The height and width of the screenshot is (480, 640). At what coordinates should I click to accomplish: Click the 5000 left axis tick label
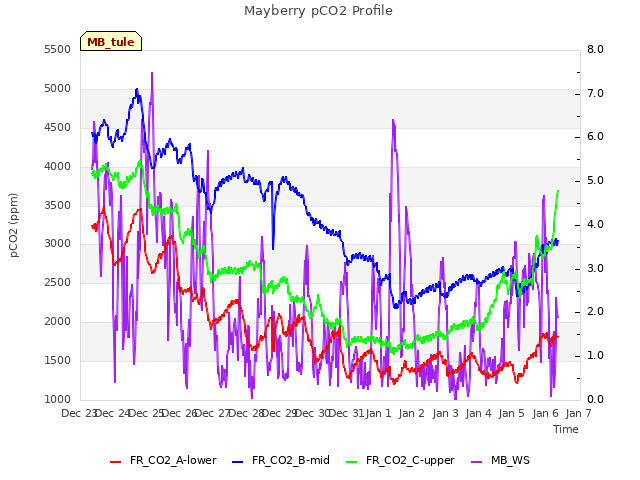click(58, 88)
